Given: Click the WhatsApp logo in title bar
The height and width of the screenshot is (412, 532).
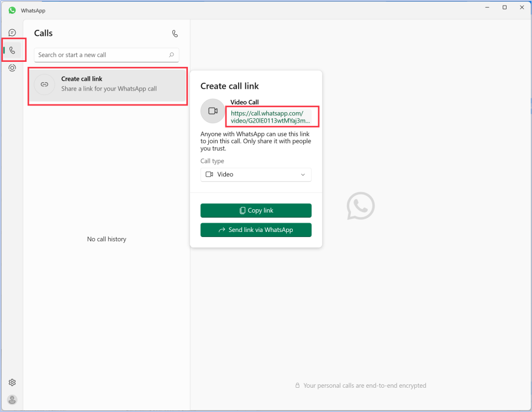Looking at the screenshot, I should [12, 10].
